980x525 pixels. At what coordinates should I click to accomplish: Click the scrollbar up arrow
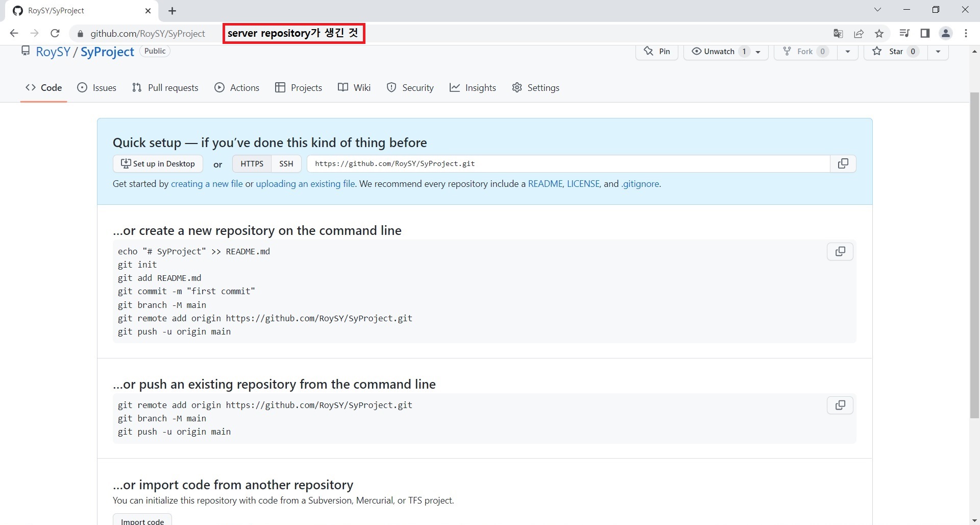[x=974, y=51]
